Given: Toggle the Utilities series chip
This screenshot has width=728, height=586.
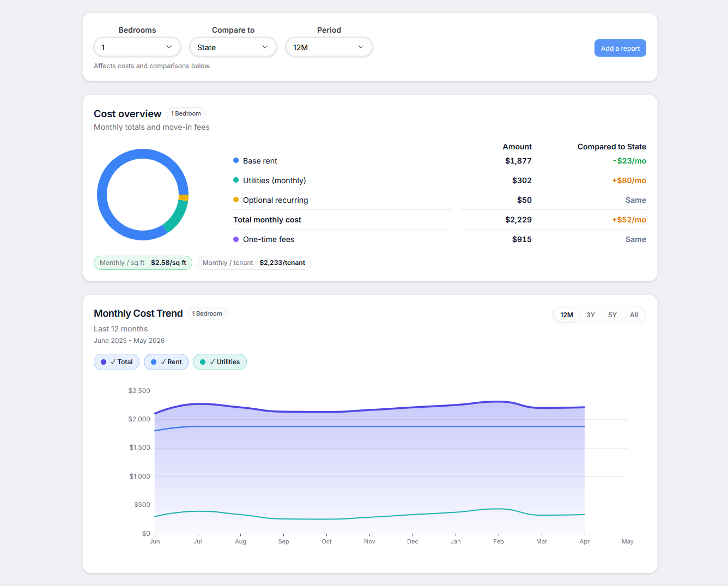Looking at the screenshot, I should click(x=220, y=362).
